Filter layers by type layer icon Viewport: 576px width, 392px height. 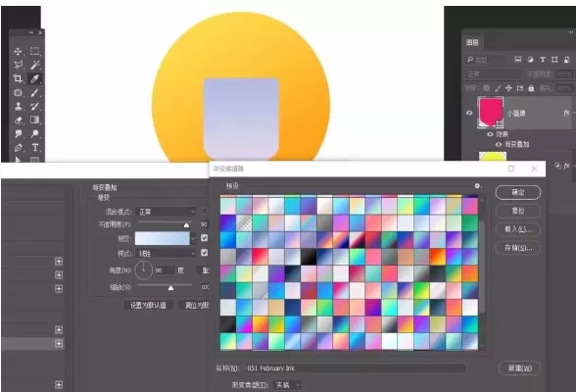coord(543,59)
